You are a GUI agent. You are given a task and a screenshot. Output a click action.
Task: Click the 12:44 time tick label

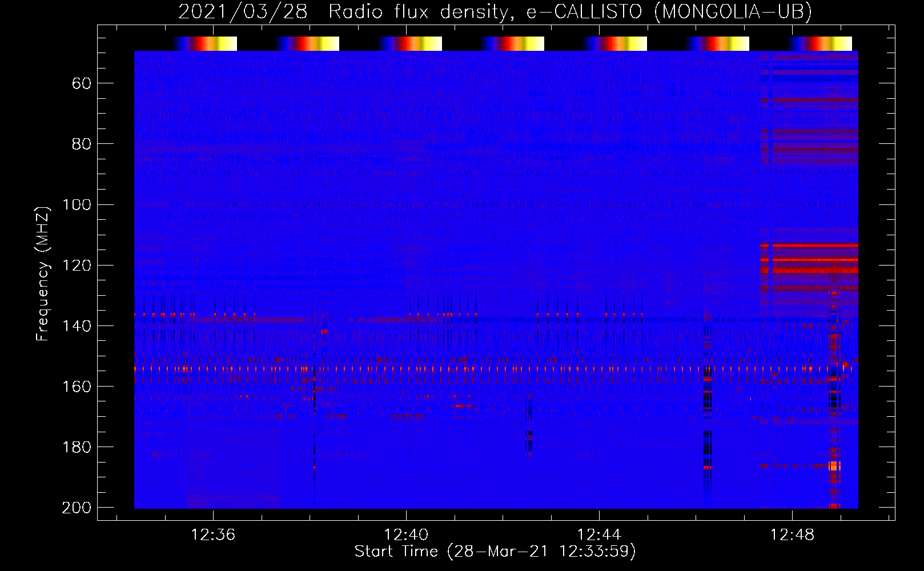(x=599, y=535)
